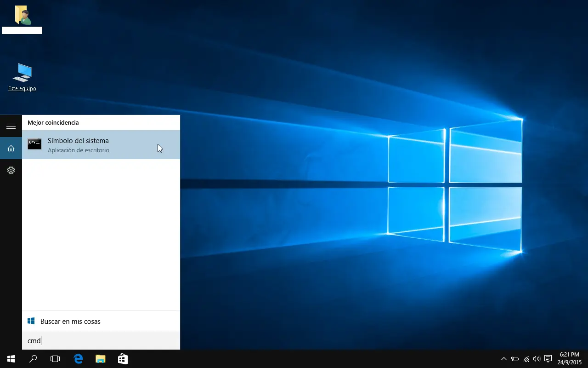Click the taskbar search magnifier icon
The height and width of the screenshot is (368, 588).
pyautogui.click(x=33, y=359)
